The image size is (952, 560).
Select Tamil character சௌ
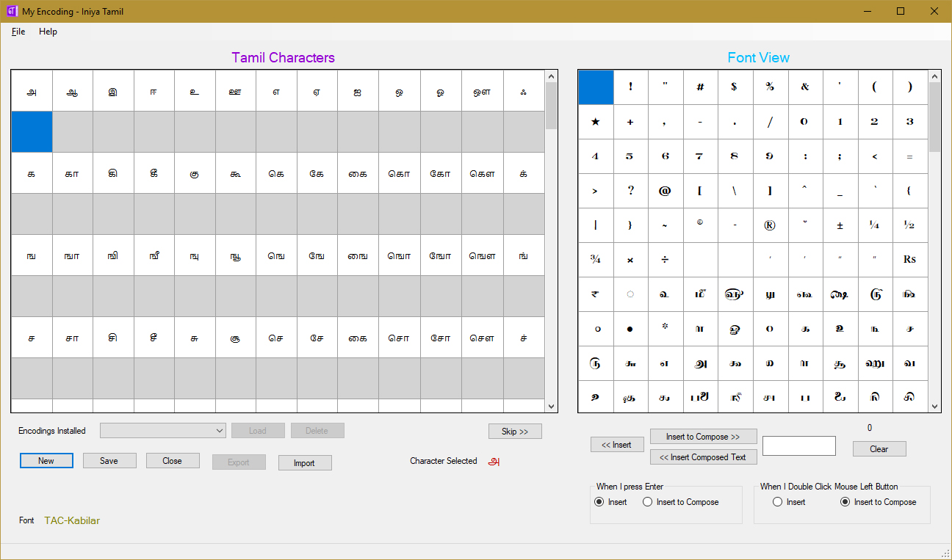(x=482, y=337)
